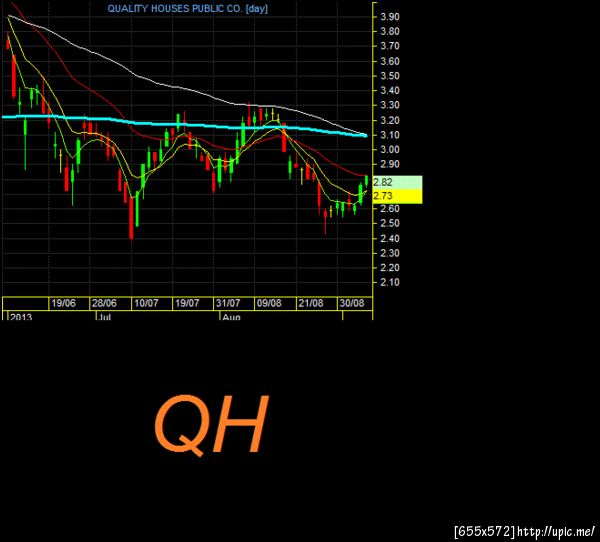Image resolution: width=600 pixels, height=542 pixels.
Task: Click the 2.60 price axis value
Action: (390, 209)
